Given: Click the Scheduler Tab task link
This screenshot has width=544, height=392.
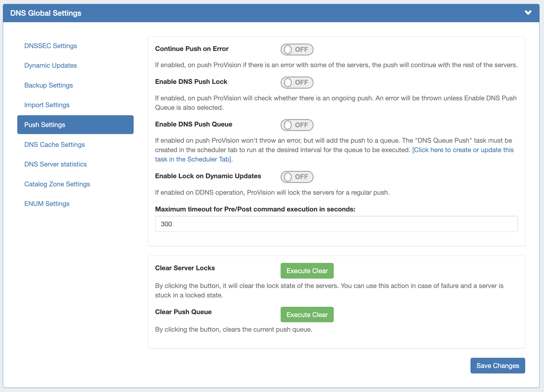Looking at the screenshot, I should point(463,150).
